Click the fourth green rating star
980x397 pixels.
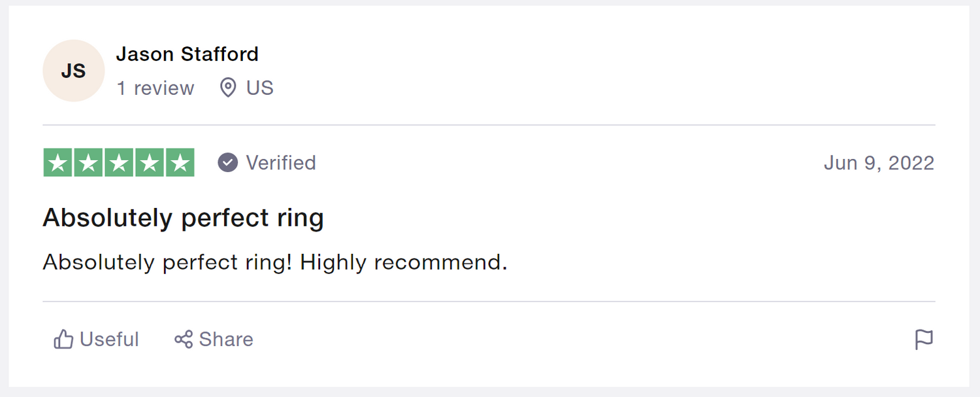click(150, 163)
